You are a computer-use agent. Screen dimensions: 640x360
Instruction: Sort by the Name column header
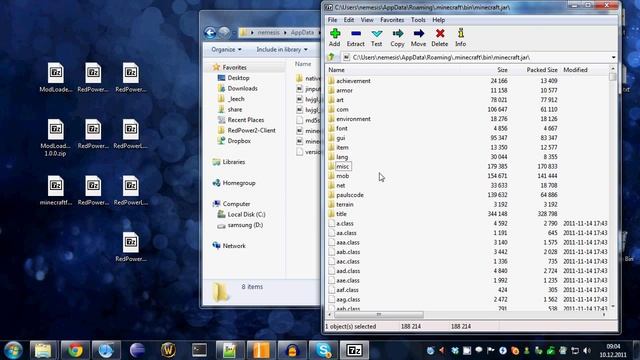[336, 70]
